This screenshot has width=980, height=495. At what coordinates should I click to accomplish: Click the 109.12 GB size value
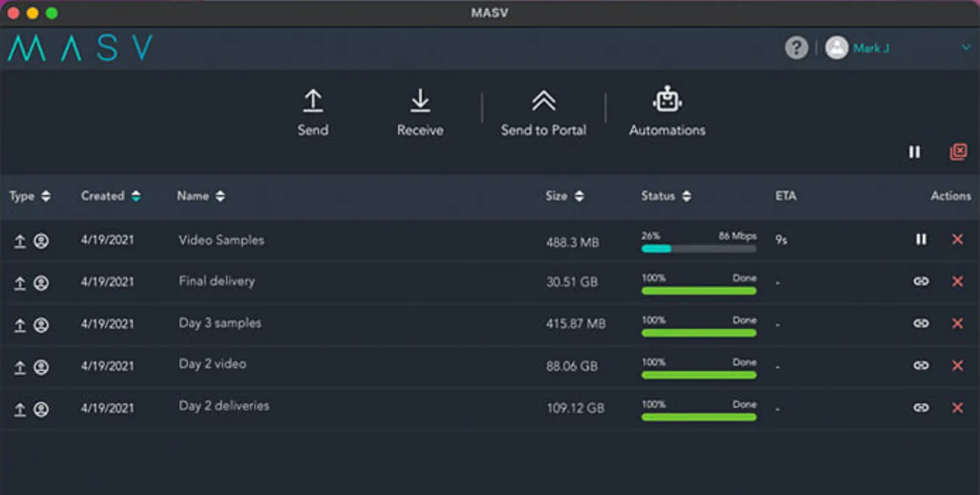[575, 408]
